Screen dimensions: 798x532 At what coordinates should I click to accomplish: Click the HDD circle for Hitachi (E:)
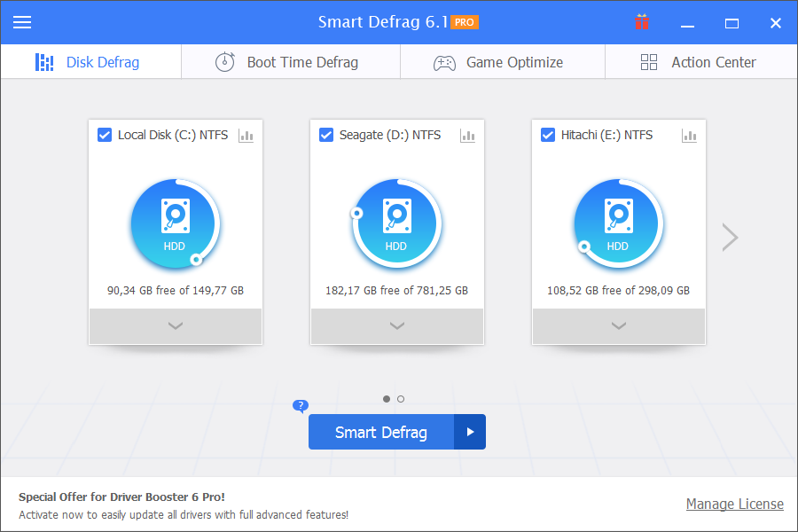(618, 223)
